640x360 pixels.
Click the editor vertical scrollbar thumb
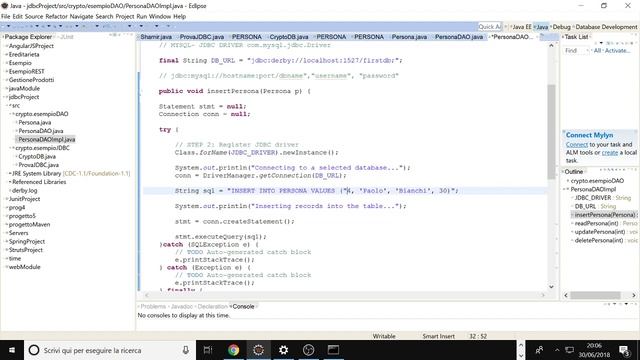tap(551, 131)
